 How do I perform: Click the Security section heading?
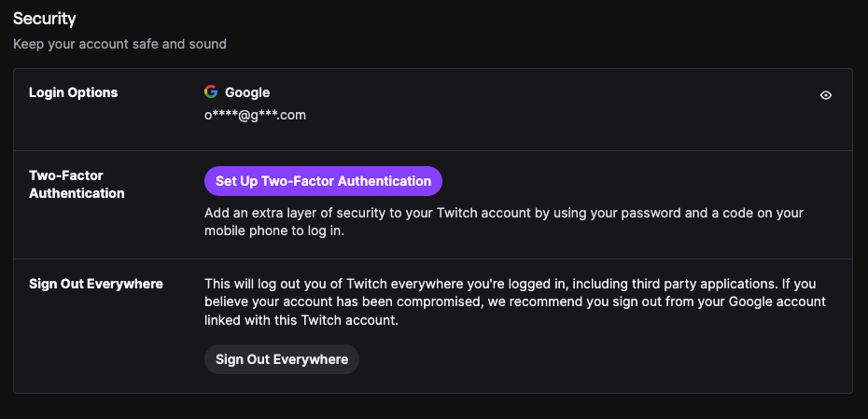(45, 18)
